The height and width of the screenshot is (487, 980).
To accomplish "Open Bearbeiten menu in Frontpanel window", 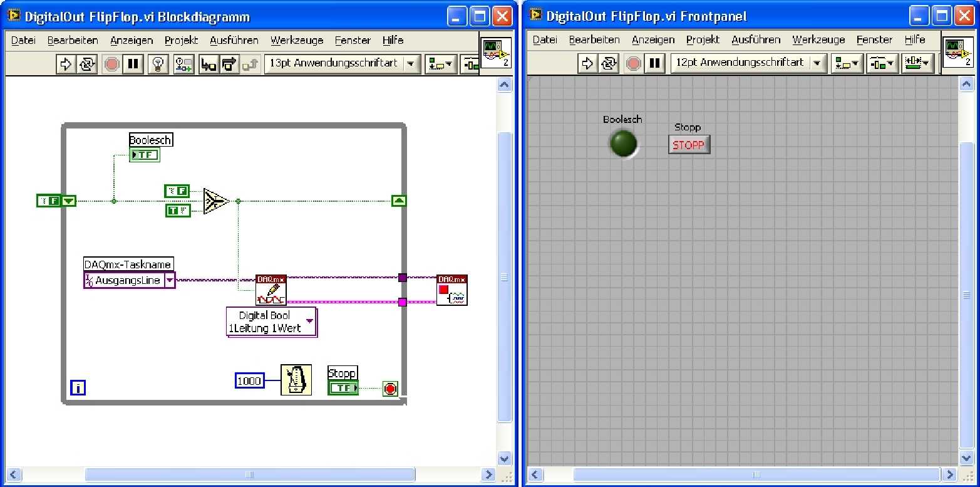I will [594, 39].
